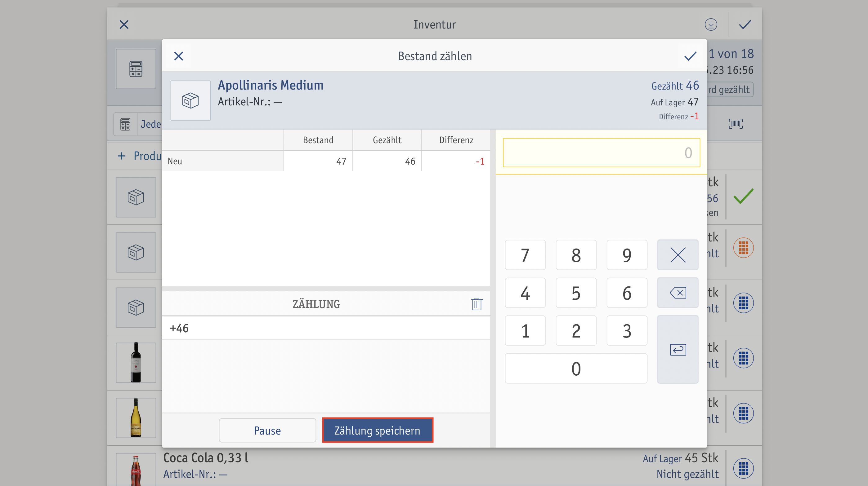Screen dimensions: 868x486
Task: Close the Inventur window with X
Action: (x=124, y=24)
